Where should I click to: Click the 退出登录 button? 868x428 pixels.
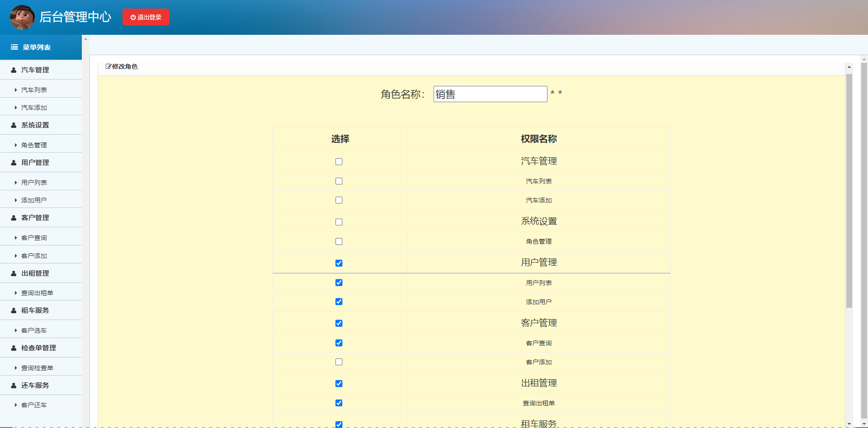pyautogui.click(x=146, y=17)
